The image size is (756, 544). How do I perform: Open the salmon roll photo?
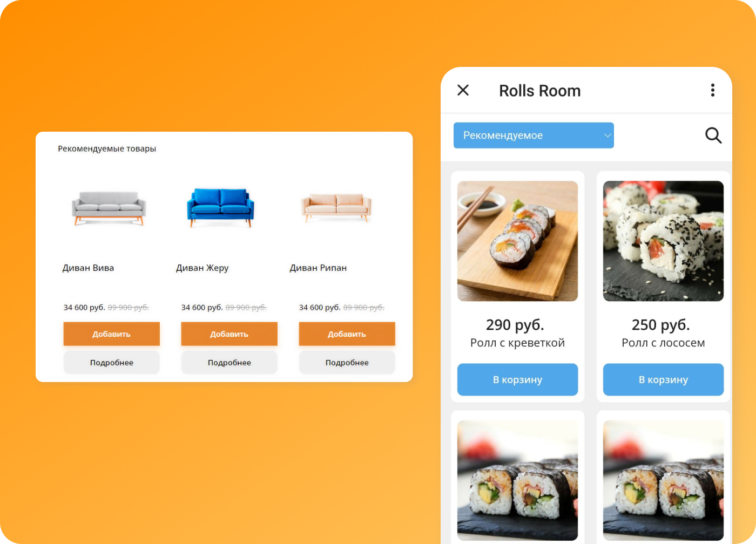[663, 241]
